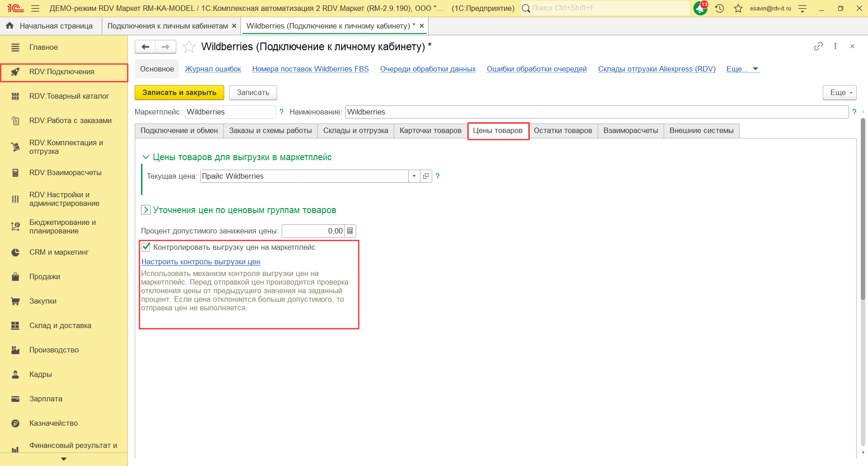The width and height of the screenshot is (868, 466).
Task: Click the get link chain icon
Action: pos(818,46)
